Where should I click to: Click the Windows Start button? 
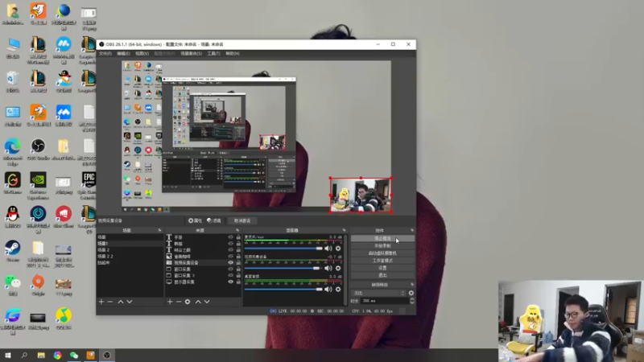(7, 355)
